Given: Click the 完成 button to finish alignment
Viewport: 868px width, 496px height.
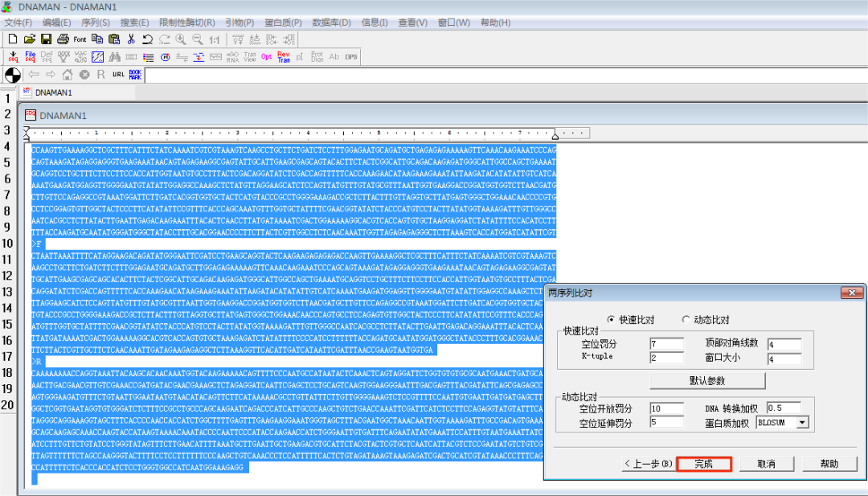Looking at the screenshot, I should coord(704,464).
